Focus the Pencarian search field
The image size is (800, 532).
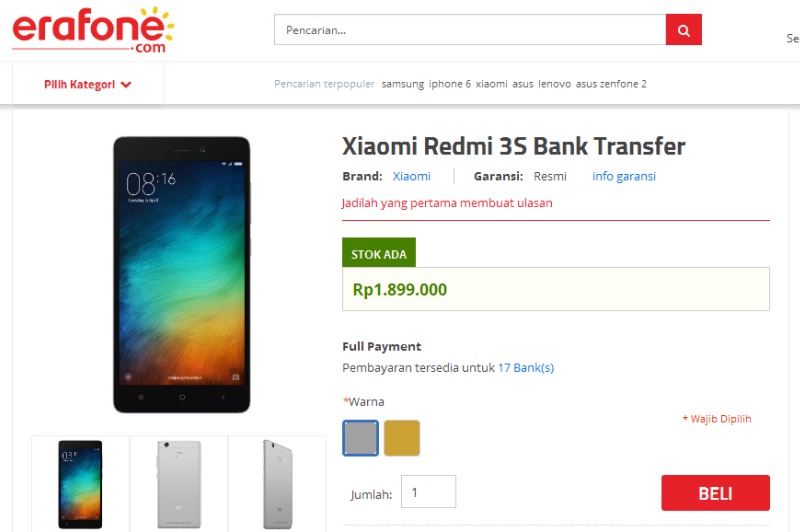470,30
